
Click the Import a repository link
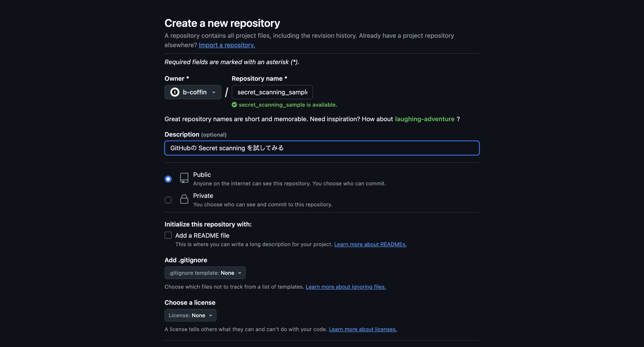227,45
